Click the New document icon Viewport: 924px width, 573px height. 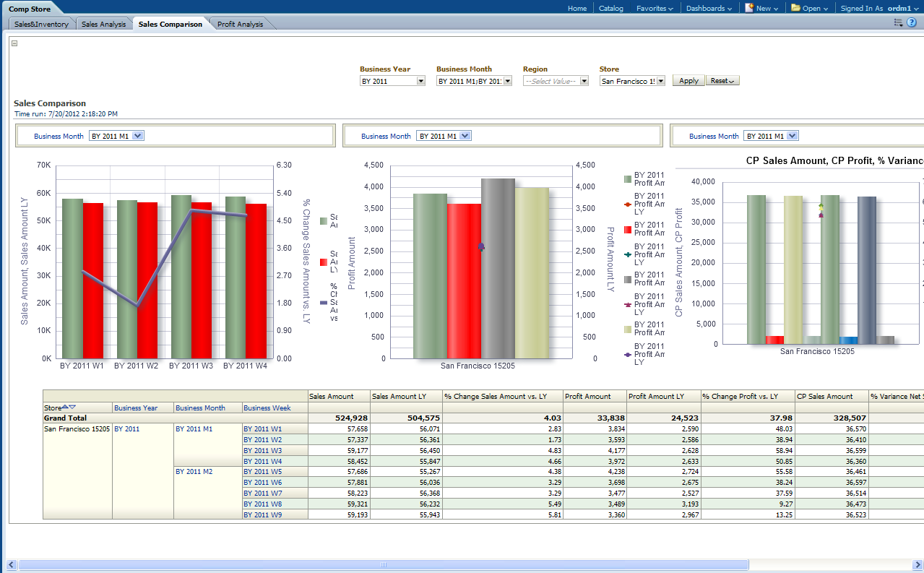pyautogui.click(x=749, y=8)
